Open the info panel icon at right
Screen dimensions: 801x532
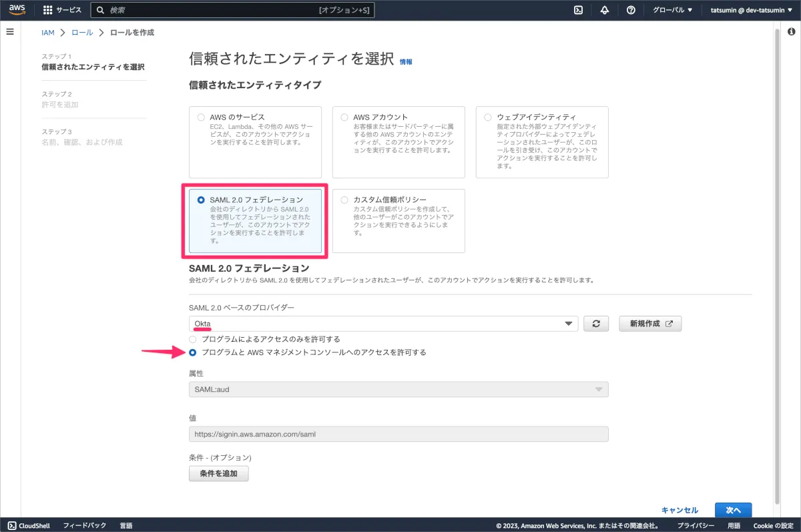click(791, 32)
